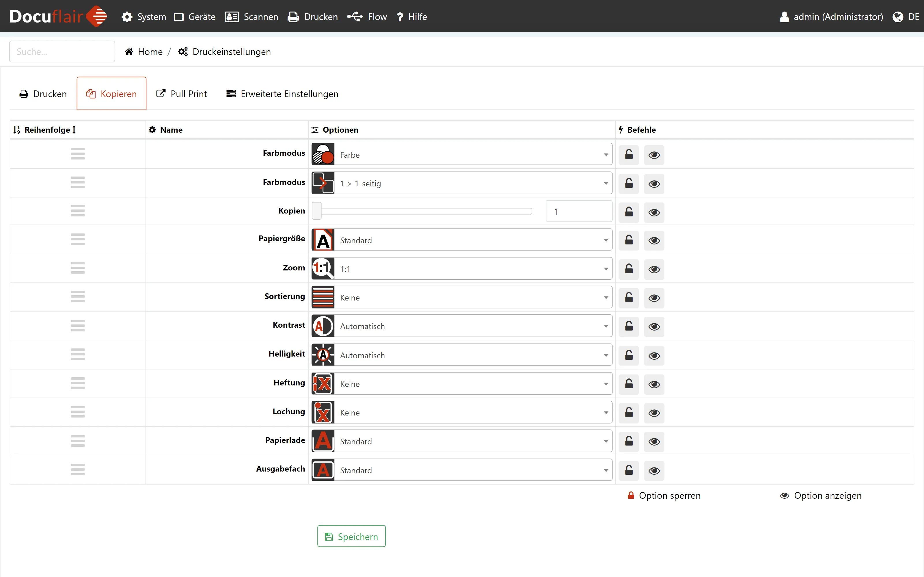Click the Docuflair logo

(x=58, y=16)
